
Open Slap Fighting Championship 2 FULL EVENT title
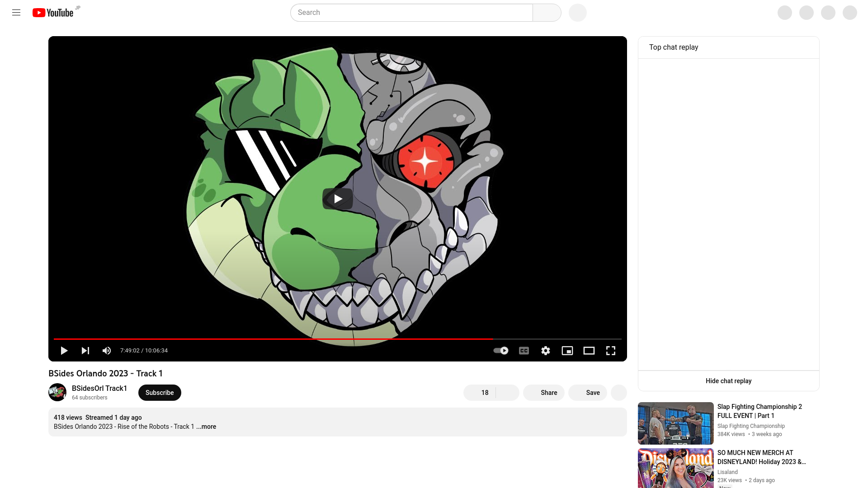point(759,411)
